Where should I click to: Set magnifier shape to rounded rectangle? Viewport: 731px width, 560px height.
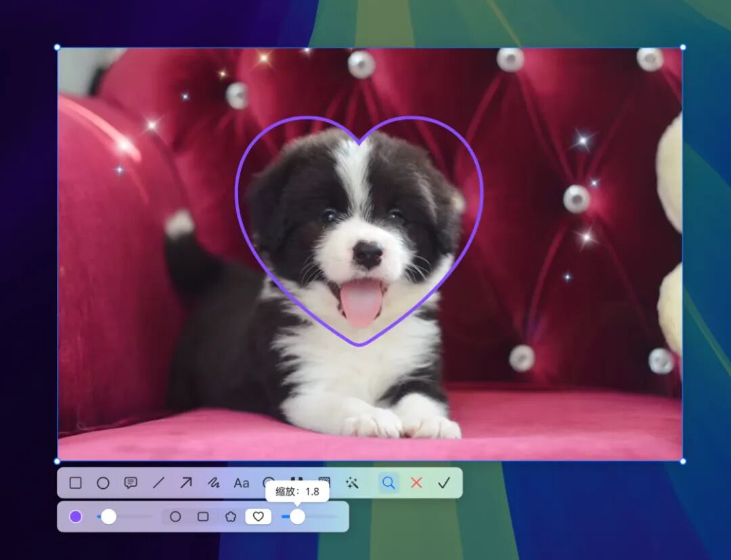pyautogui.click(x=203, y=517)
